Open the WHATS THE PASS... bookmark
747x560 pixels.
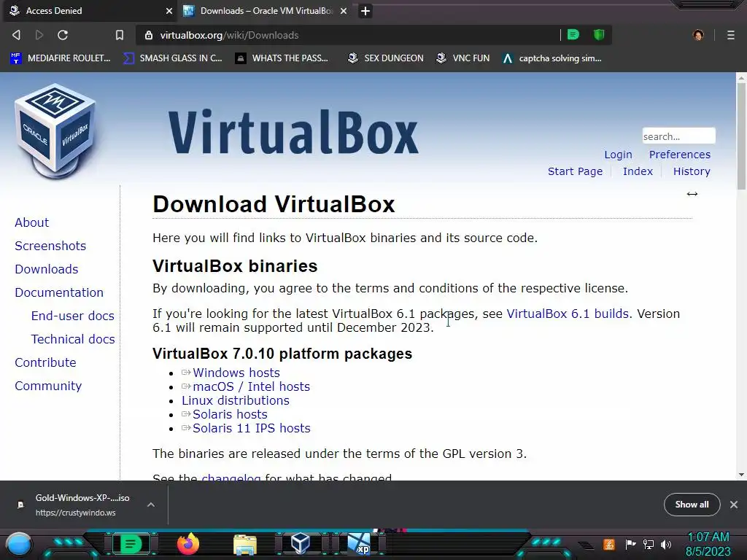click(x=282, y=58)
